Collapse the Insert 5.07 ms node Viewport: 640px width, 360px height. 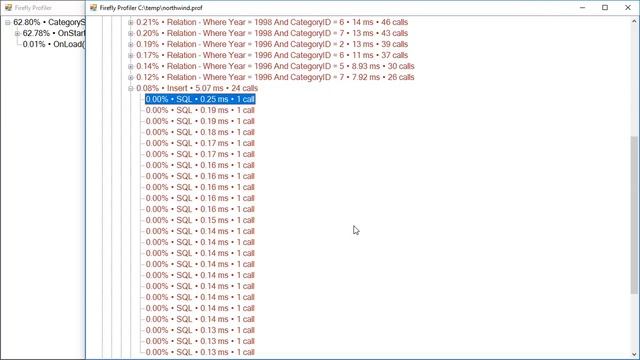point(131,89)
